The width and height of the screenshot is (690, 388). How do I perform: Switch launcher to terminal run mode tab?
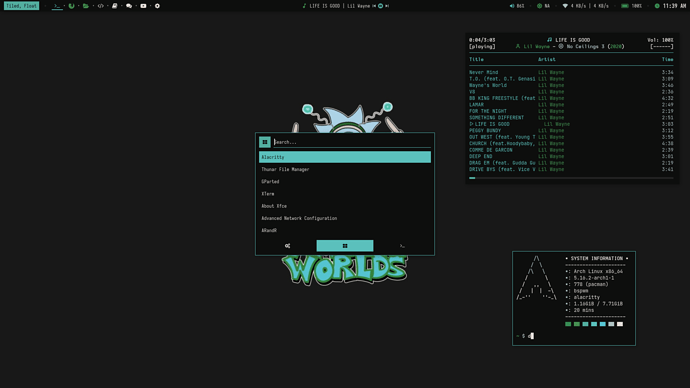(402, 245)
